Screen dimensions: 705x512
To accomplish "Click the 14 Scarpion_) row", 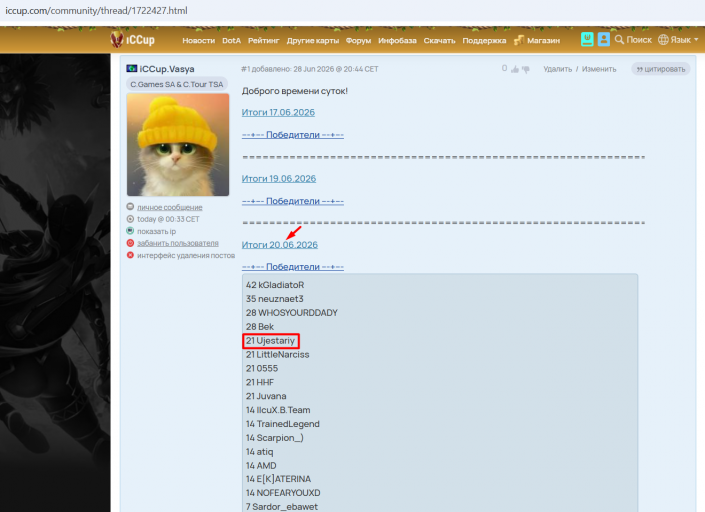I will 274,438.
